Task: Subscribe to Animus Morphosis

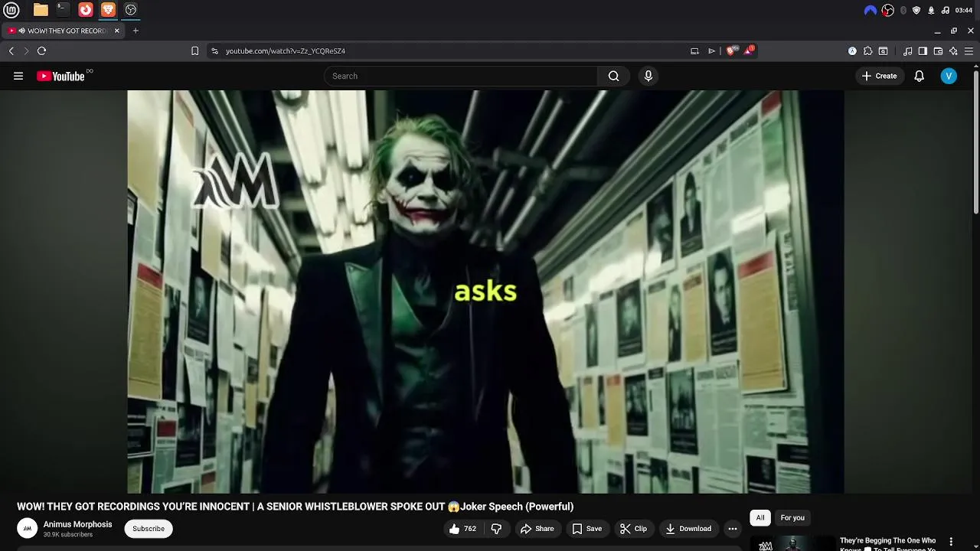Action: click(149, 529)
